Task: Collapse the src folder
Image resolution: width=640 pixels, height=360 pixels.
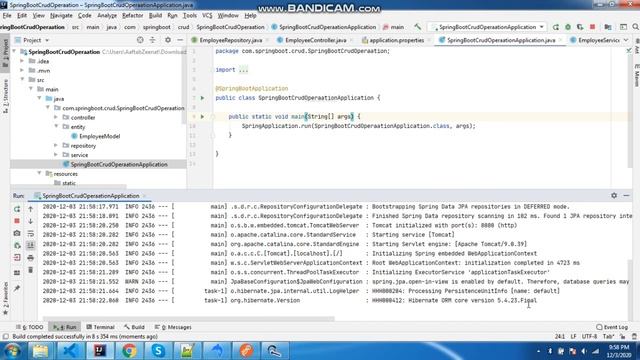Action: point(22,80)
